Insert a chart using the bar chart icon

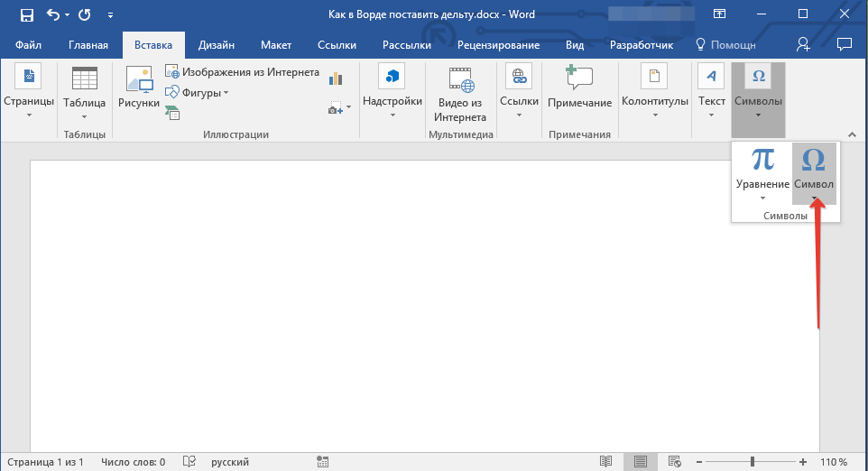[x=337, y=78]
